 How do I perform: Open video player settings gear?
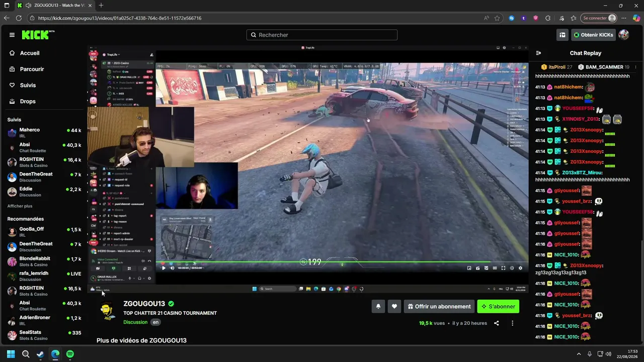click(x=520, y=268)
